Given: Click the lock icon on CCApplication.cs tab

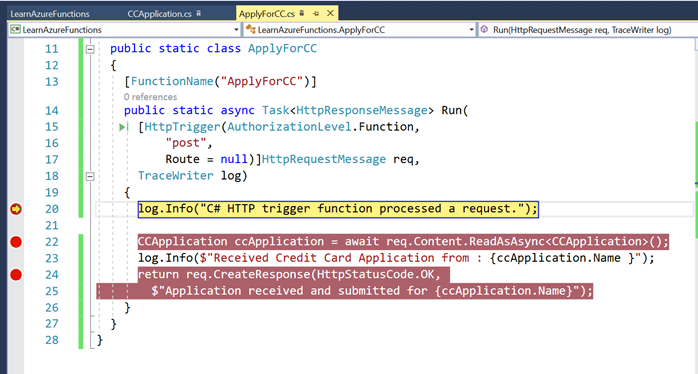Looking at the screenshot, I should pyautogui.click(x=199, y=13).
